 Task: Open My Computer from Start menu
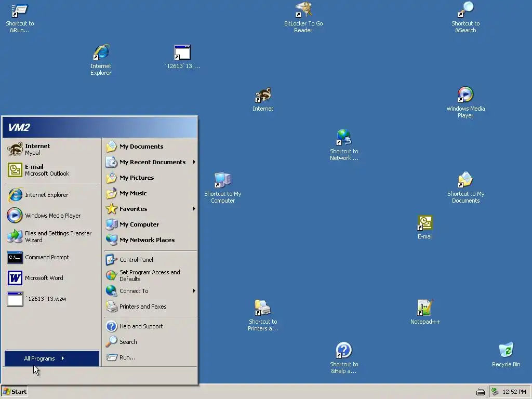tap(151, 224)
